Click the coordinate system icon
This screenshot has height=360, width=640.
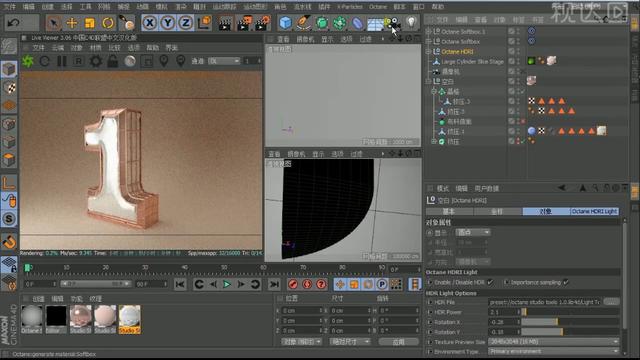(x=204, y=23)
